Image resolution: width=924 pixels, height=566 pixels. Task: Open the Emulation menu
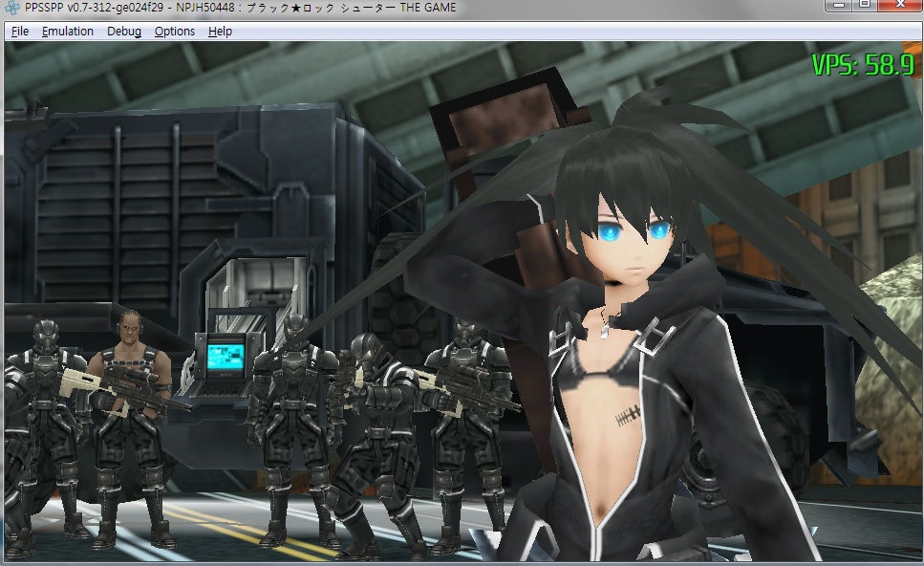pyautogui.click(x=68, y=32)
